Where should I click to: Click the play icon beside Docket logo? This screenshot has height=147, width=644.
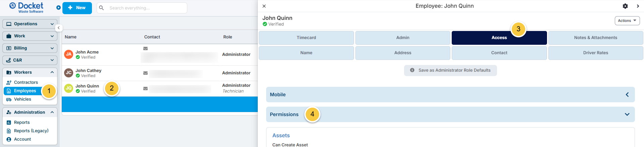point(58,7)
